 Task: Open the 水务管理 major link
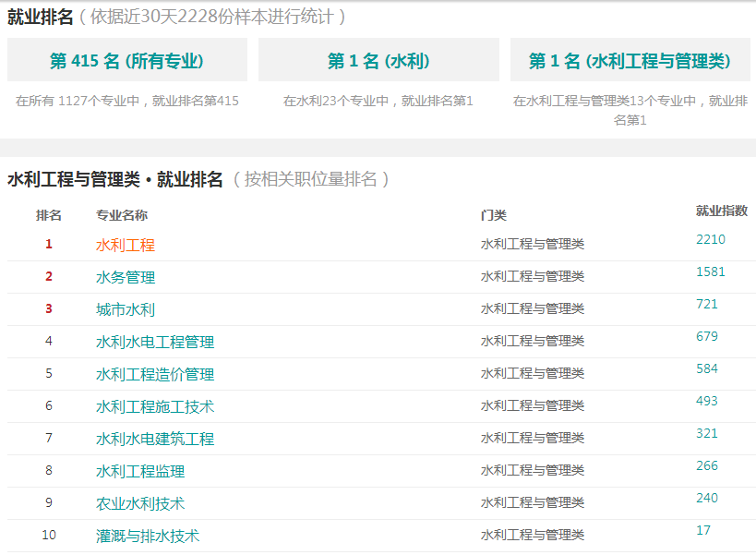click(x=126, y=277)
